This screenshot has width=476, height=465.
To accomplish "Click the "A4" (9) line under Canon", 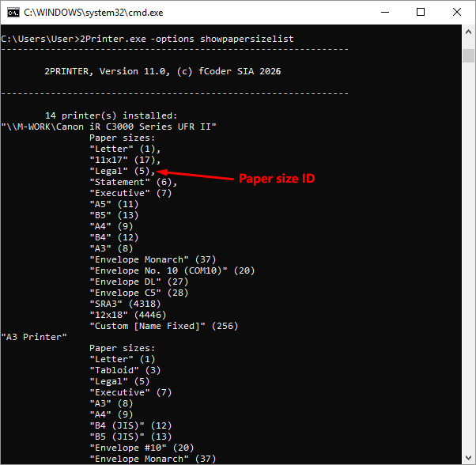I will (111, 226).
